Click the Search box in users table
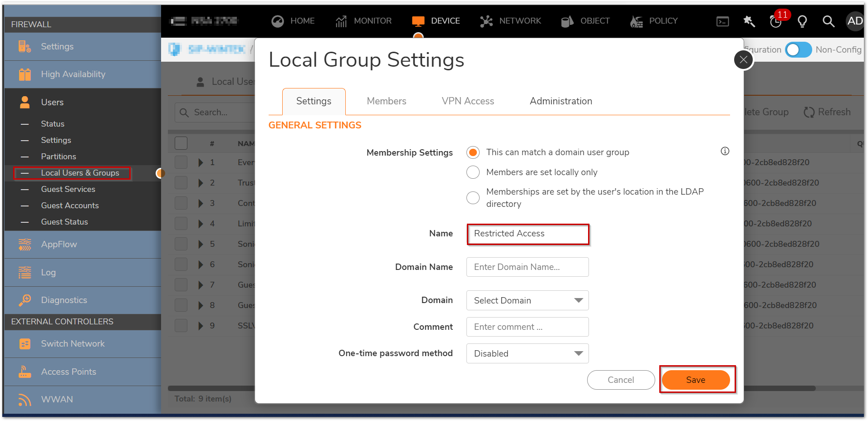The width and height of the screenshot is (868, 421). pos(215,112)
